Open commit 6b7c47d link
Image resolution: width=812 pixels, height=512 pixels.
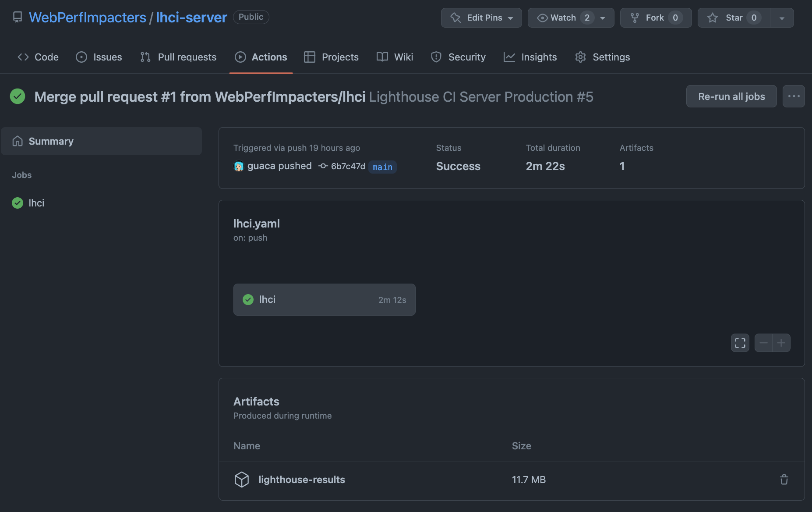point(348,166)
